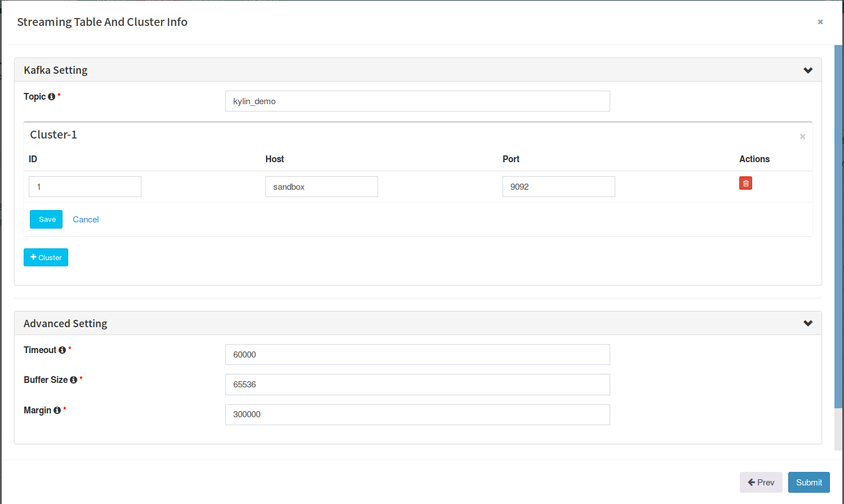844x504 pixels.
Task: Click the Margin info icon
Action: [x=57, y=411]
